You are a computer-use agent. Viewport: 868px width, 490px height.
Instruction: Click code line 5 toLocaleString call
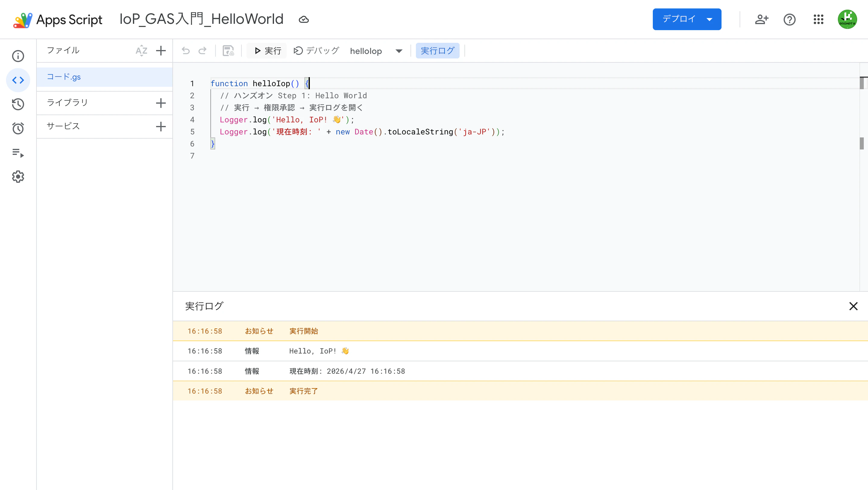click(362, 132)
